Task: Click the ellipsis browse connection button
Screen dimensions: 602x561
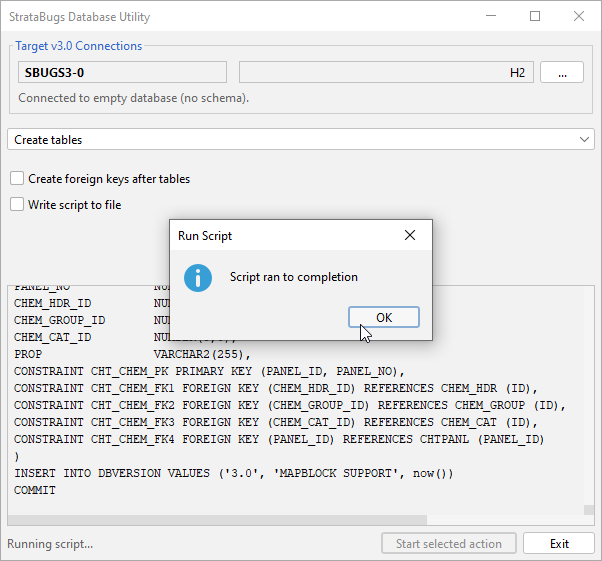Action: (x=562, y=72)
